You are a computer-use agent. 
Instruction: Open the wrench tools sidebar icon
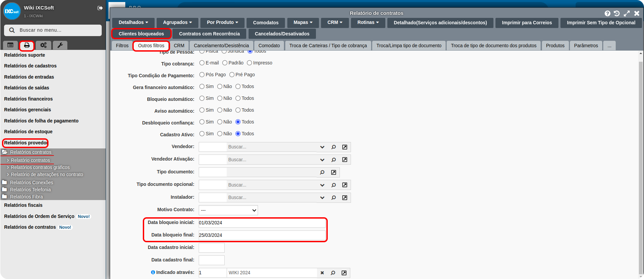(x=60, y=45)
